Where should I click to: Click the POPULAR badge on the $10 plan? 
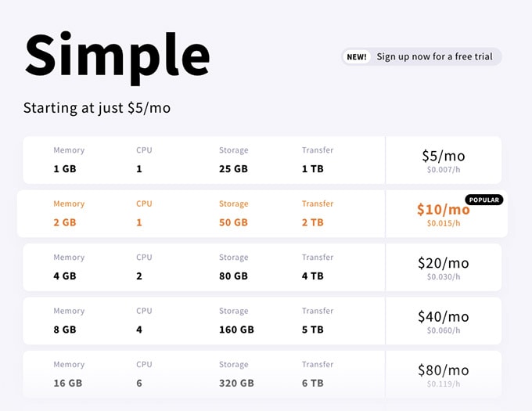(x=484, y=200)
